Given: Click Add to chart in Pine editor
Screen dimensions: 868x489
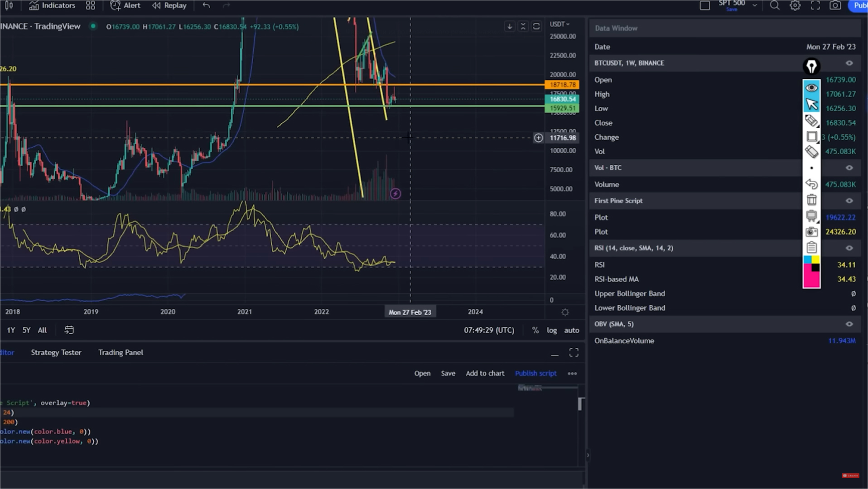Looking at the screenshot, I should tap(485, 373).
